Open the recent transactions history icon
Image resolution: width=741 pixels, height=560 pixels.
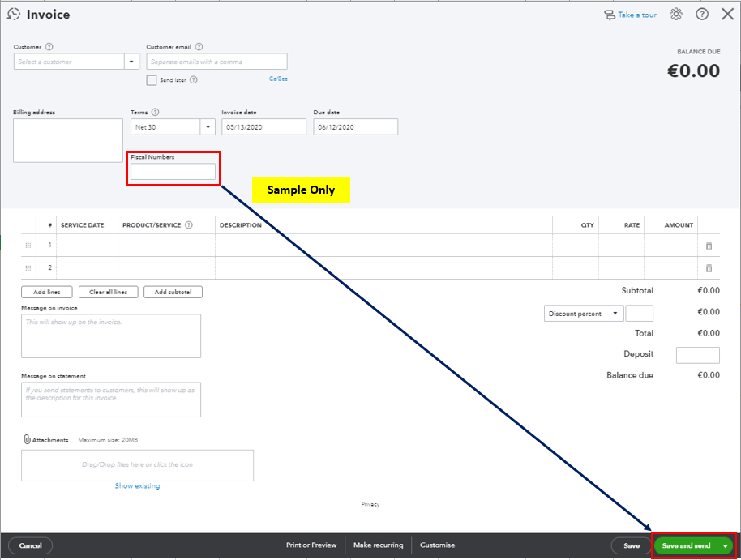[x=14, y=14]
